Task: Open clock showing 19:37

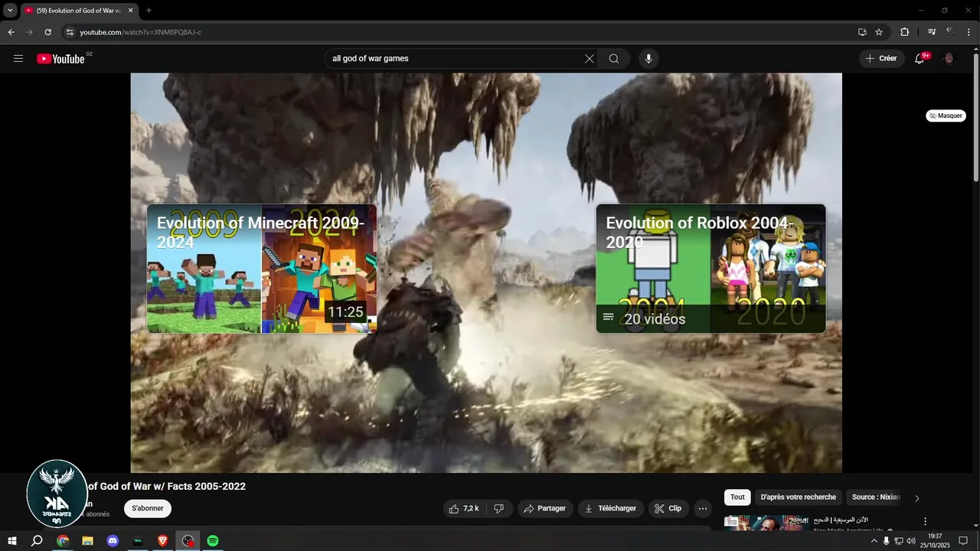Action: [x=935, y=541]
